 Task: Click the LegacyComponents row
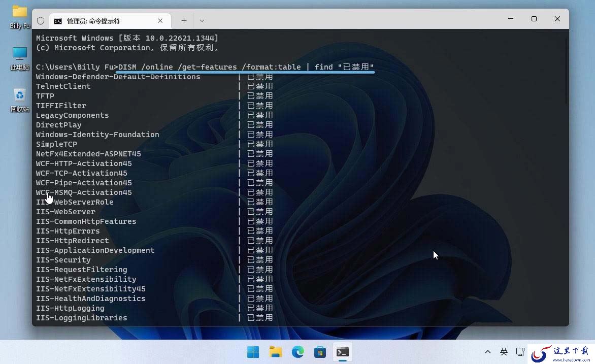click(x=154, y=115)
